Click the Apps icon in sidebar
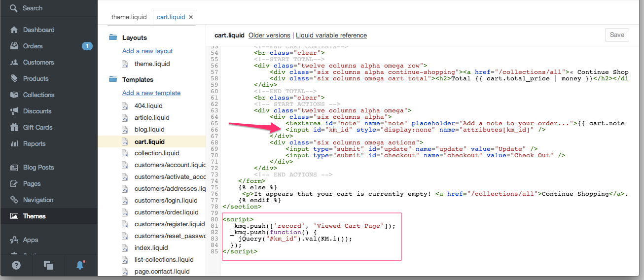This screenshot has width=644, height=280. (x=14, y=240)
